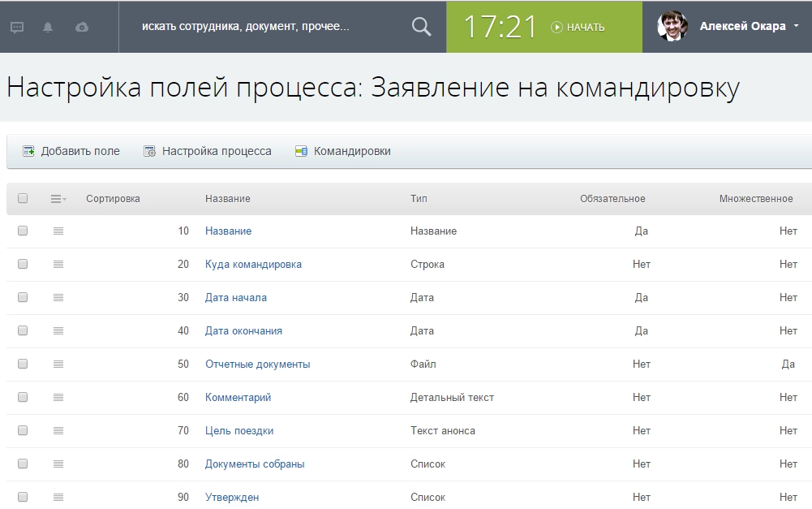This screenshot has height=509, width=812.
Task: Click the search magnifier icon
Action: tap(420, 26)
